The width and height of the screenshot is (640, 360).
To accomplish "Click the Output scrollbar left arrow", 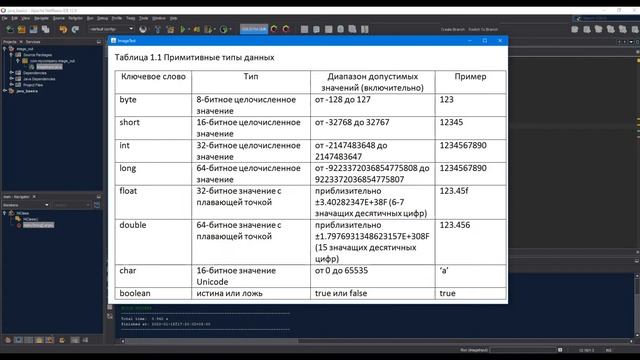I will (122, 341).
